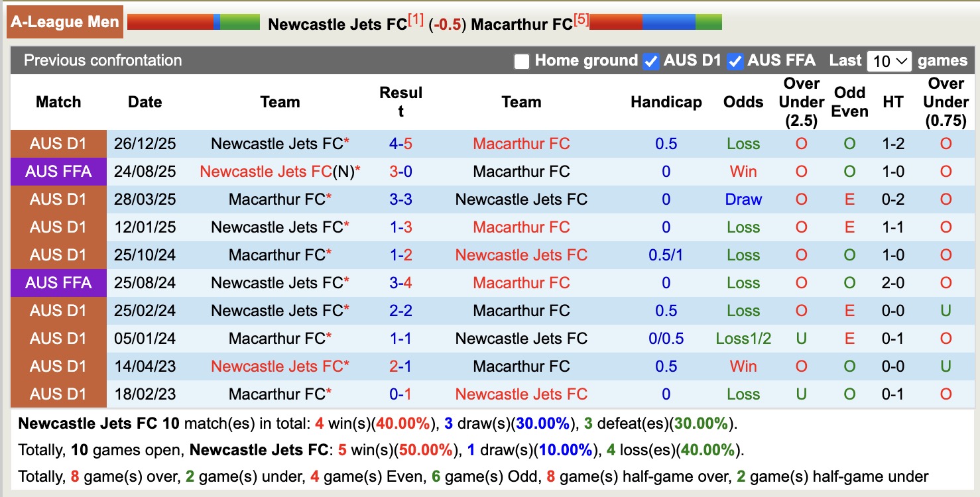The width and height of the screenshot is (980, 497).
Task: Click the Handicap column header
Action: tap(666, 102)
